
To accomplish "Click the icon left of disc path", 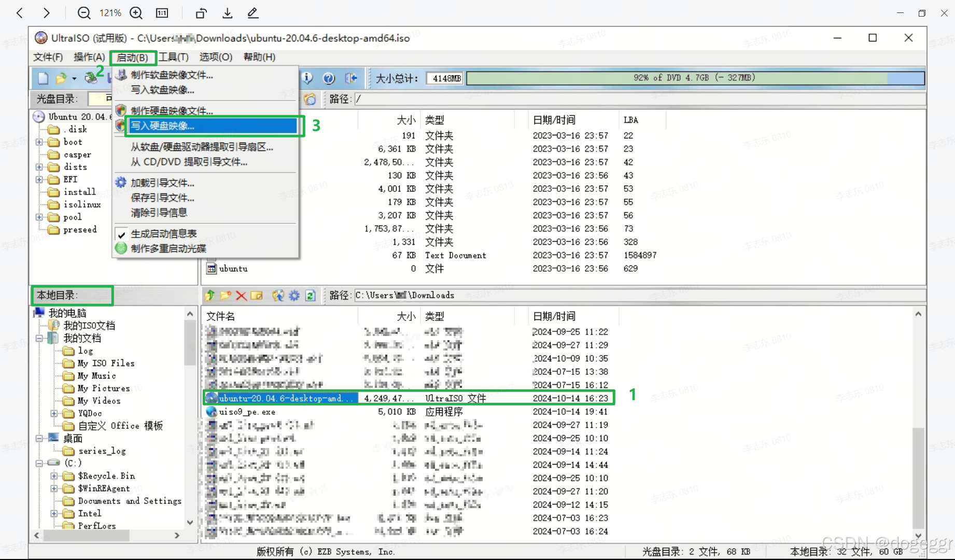I will [310, 99].
